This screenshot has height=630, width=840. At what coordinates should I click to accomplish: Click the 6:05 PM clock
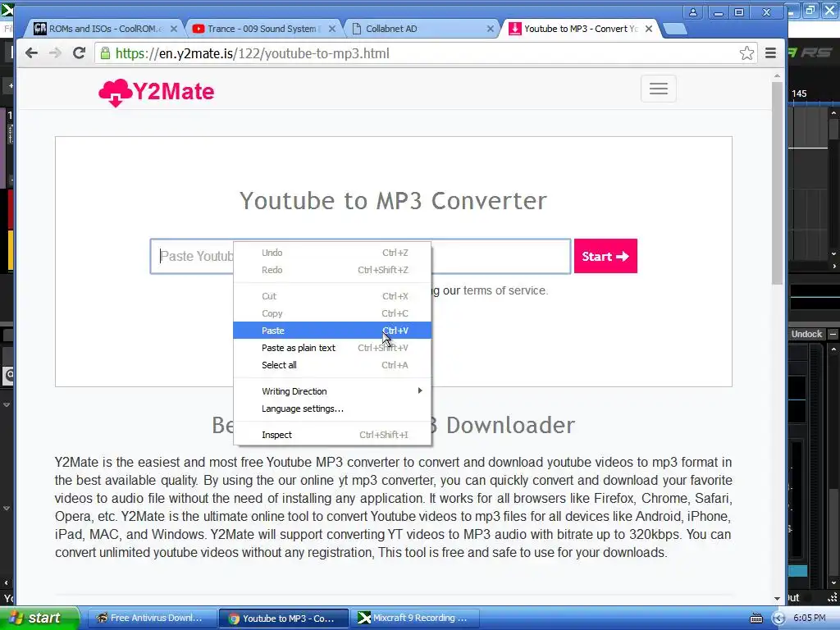click(810, 618)
